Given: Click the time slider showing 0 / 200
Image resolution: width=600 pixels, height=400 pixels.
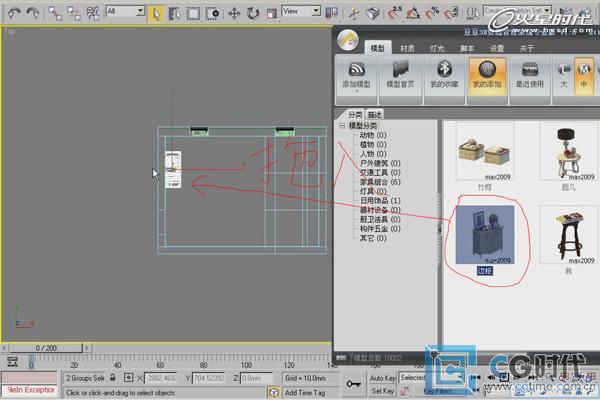Looking at the screenshot, I should point(46,348).
